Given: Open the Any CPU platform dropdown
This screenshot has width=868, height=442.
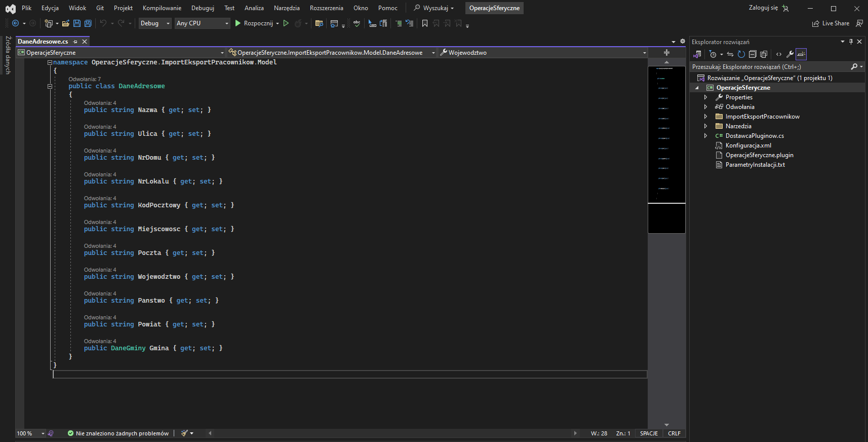Looking at the screenshot, I should click(202, 23).
